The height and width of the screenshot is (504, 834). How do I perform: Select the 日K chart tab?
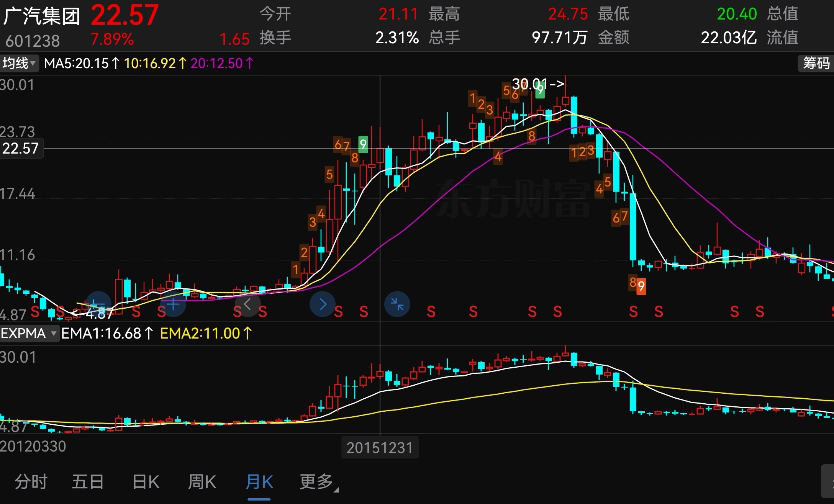146,482
